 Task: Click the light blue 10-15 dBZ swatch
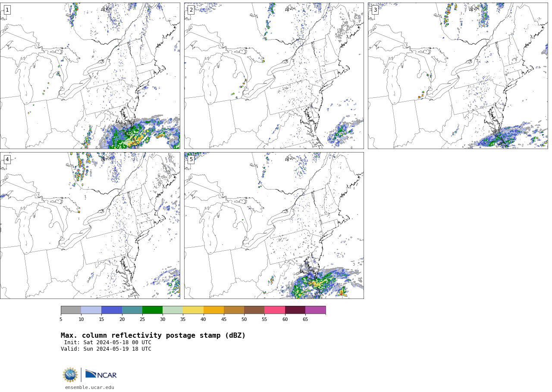(x=91, y=310)
